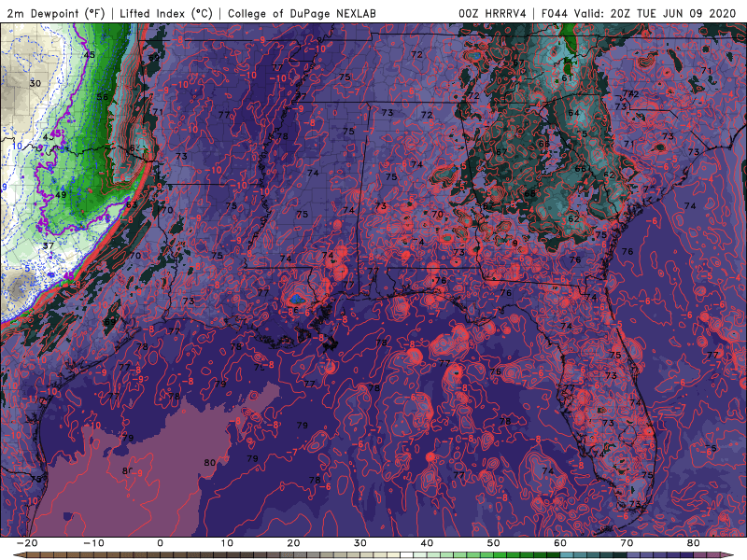Click the "College of DuPage NEXLAB" label
The height and width of the screenshot is (560, 747).
(x=302, y=13)
